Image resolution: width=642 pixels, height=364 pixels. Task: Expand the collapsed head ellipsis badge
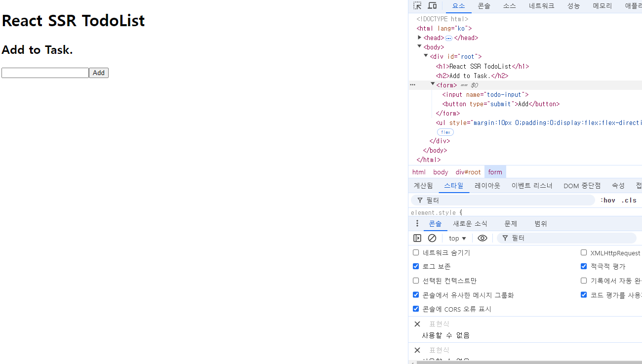click(448, 38)
